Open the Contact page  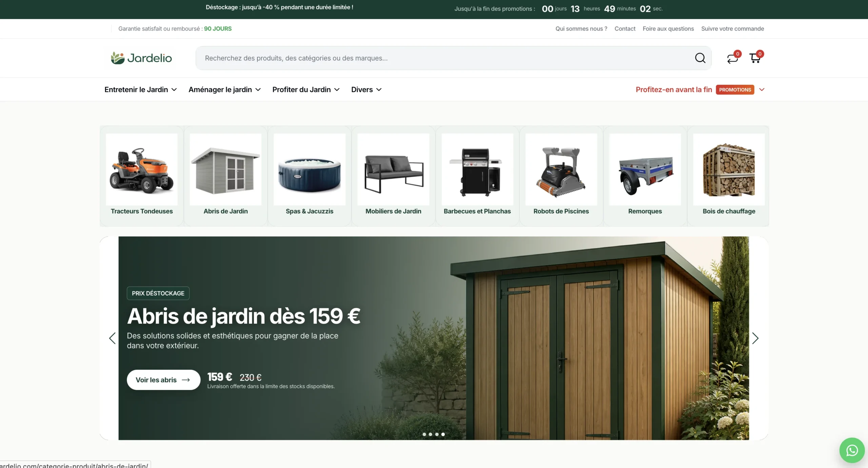tap(625, 29)
